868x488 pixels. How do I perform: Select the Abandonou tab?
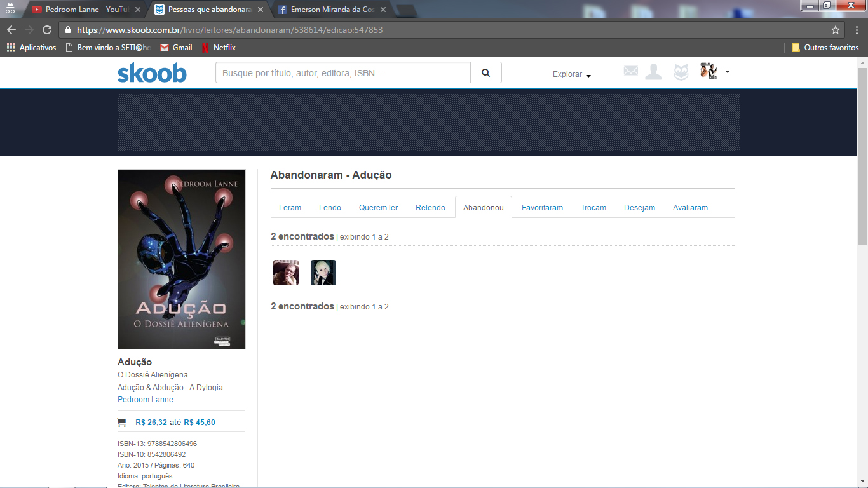coord(484,208)
